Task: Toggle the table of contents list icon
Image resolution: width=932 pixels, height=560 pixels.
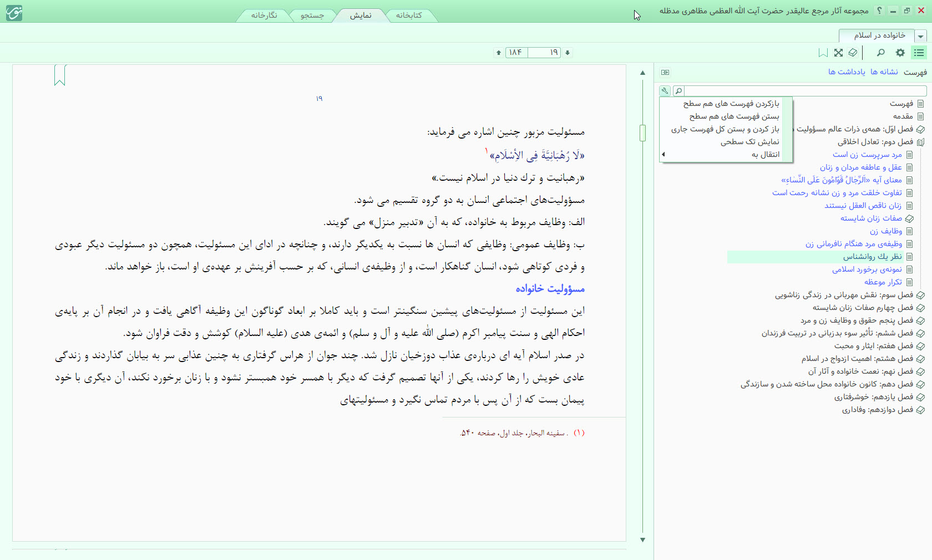Action: coord(919,53)
